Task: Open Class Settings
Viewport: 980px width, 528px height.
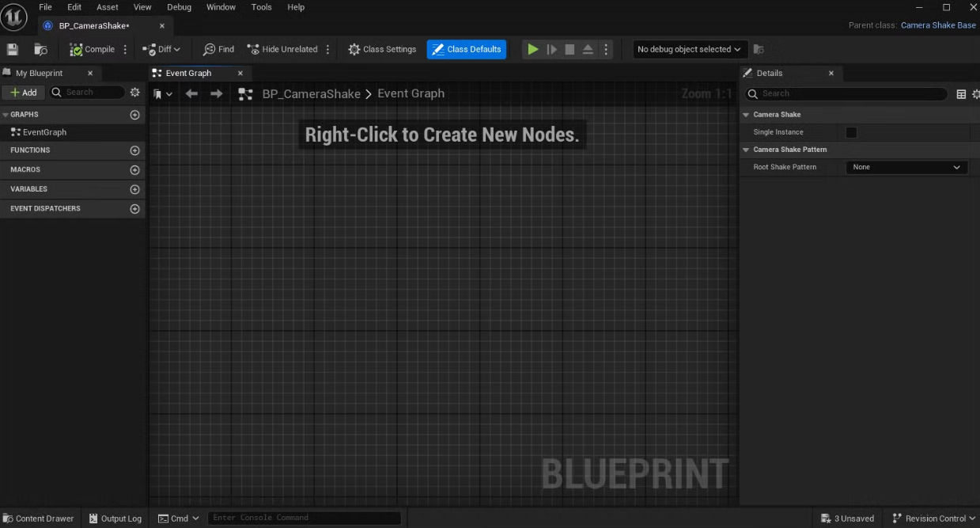Action: (382, 49)
